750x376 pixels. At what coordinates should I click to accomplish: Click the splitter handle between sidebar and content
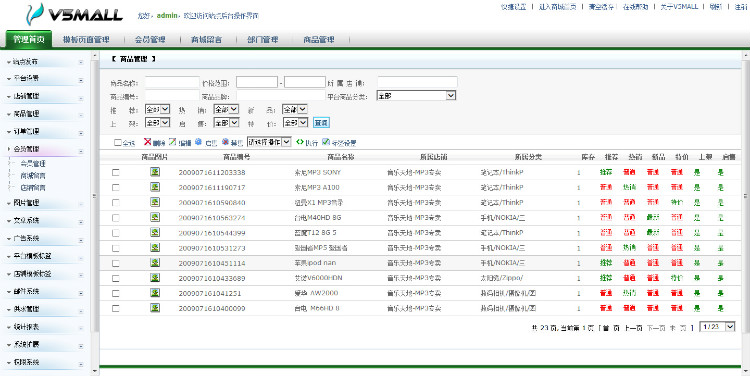coord(94,196)
